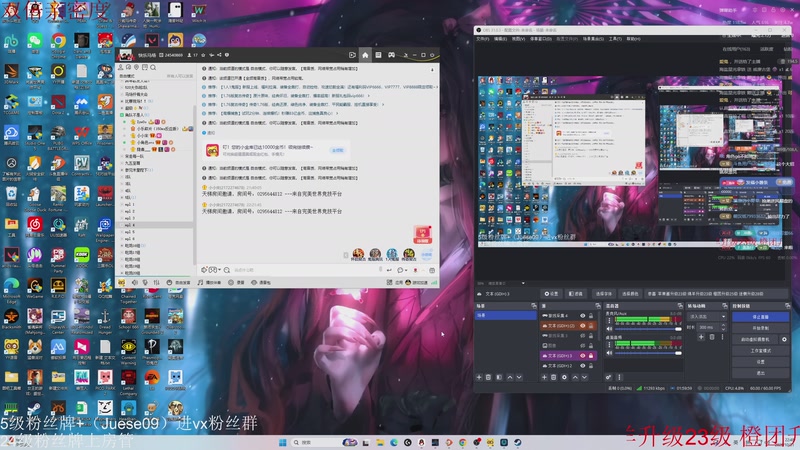This screenshot has width=800, height=450.
Task: Remove selected source with OBS trash icon
Action: [554, 378]
